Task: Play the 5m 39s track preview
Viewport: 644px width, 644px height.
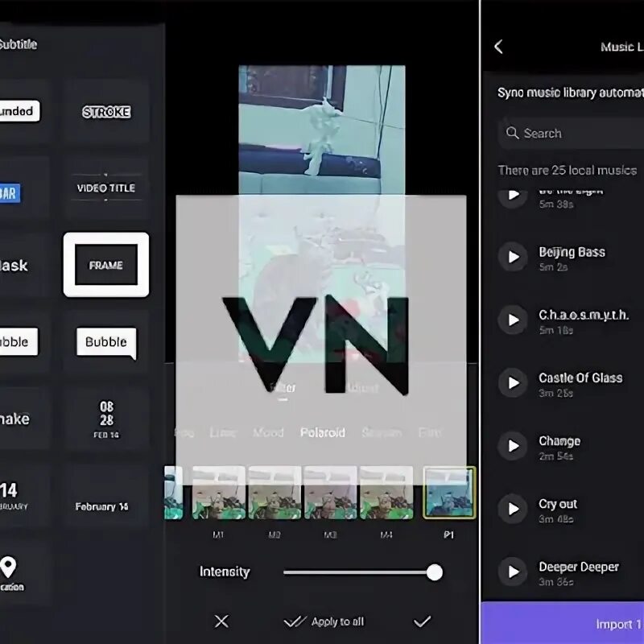Action: [x=513, y=197]
